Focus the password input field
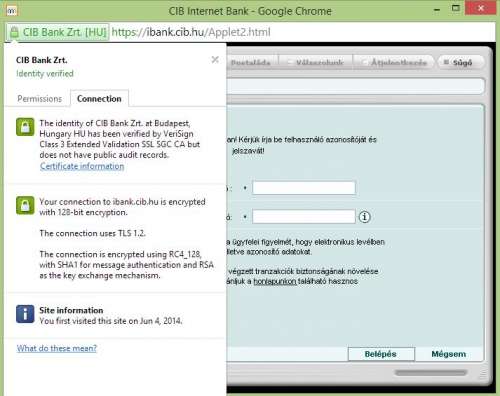This screenshot has width=500, height=396. [x=304, y=217]
